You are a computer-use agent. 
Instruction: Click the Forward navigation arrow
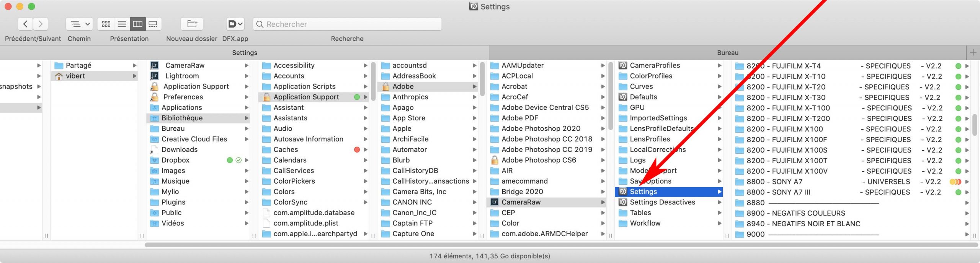[x=41, y=24]
